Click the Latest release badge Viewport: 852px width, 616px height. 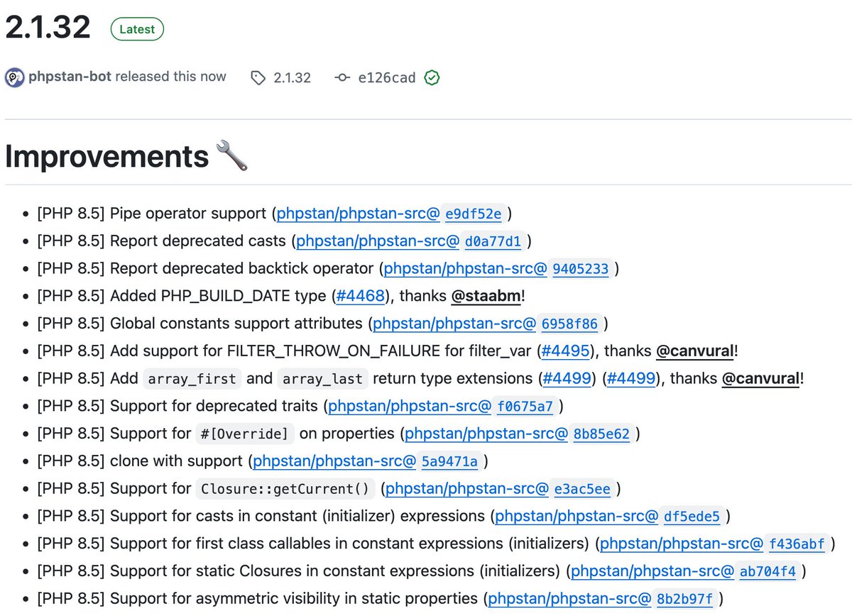[136, 29]
